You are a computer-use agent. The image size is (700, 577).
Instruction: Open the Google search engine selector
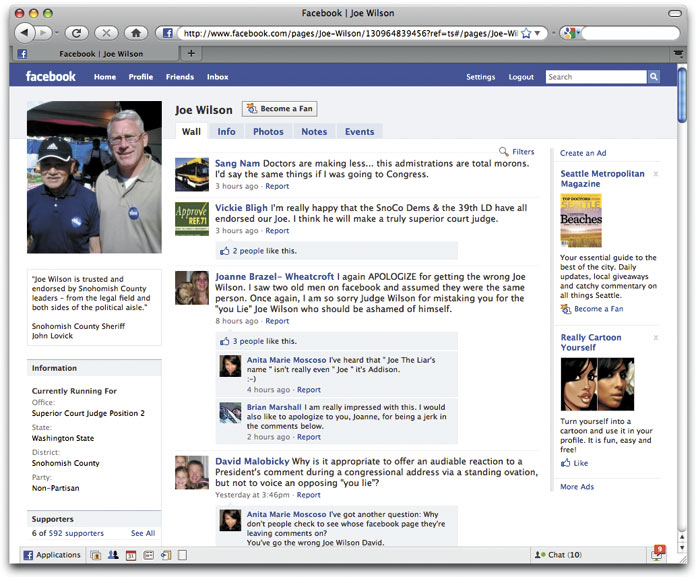(571, 33)
